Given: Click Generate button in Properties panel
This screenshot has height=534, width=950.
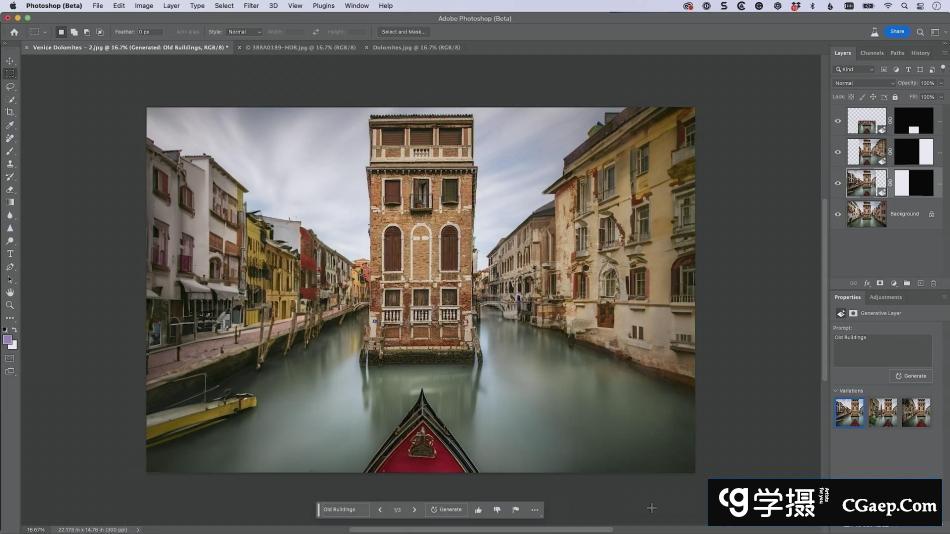Looking at the screenshot, I should click(911, 376).
